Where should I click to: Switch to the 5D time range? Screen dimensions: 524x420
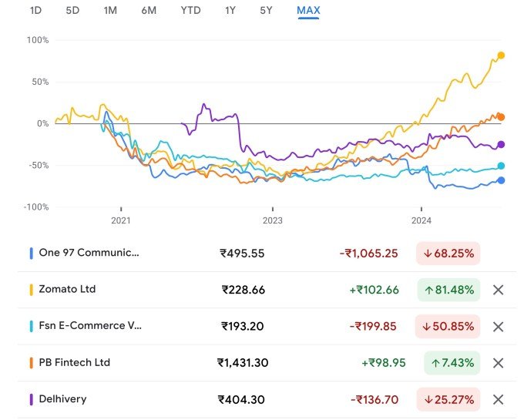[x=72, y=11]
